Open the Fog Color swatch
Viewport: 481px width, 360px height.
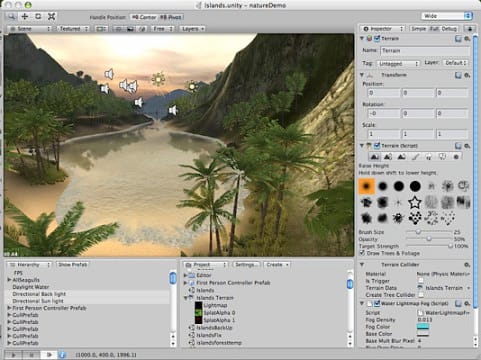(423, 327)
